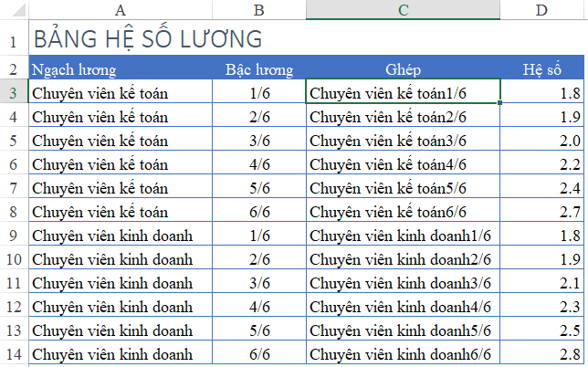The height and width of the screenshot is (367, 588).
Task: Select row 9 header
Action: [x=14, y=234]
